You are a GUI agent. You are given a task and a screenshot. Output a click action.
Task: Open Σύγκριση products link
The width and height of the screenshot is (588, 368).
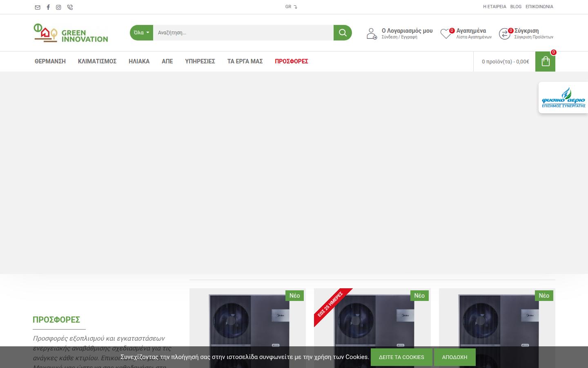click(x=526, y=31)
